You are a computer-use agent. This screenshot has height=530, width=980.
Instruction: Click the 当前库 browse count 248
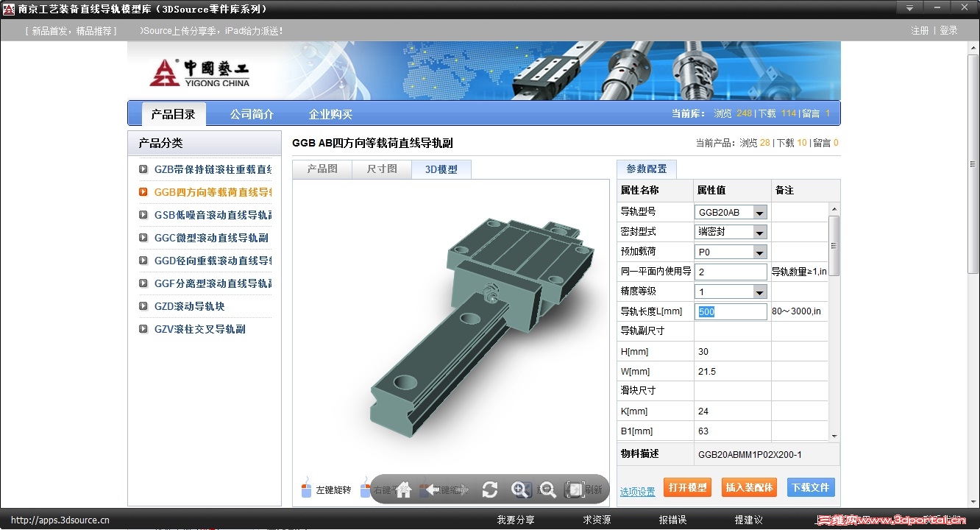coord(744,113)
